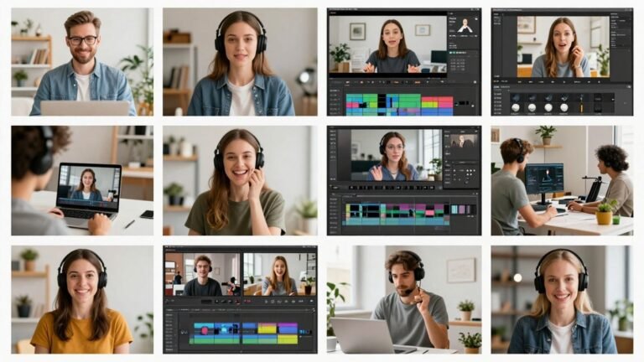The image size is (644, 362).
Task: Select the brunette woman in headphones and denim jacket
Action: tap(240, 61)
